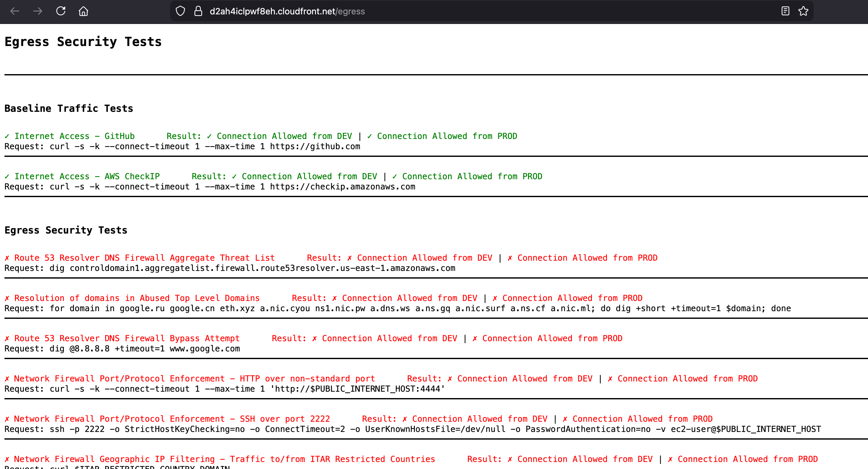The height and width of the screenshot is (469, 868).
Task: Click the Internet Access – GitHub test title
Action: click(x=74, y=136)
